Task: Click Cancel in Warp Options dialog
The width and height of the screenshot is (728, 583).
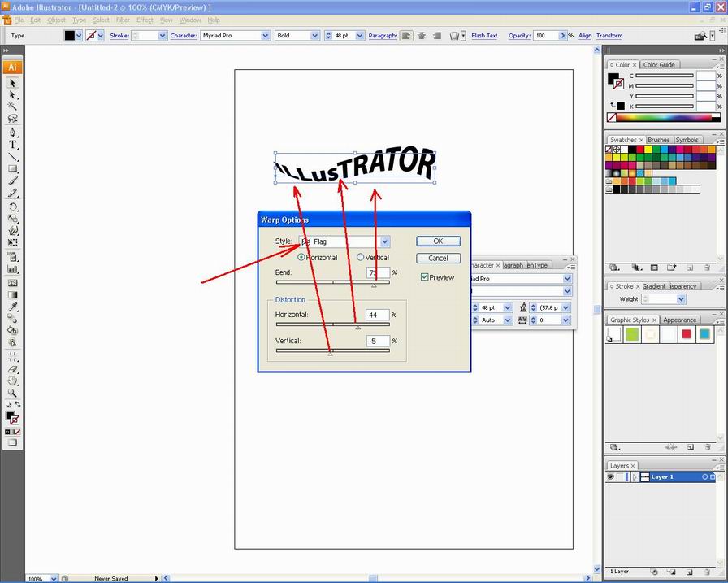Action: 438,258
